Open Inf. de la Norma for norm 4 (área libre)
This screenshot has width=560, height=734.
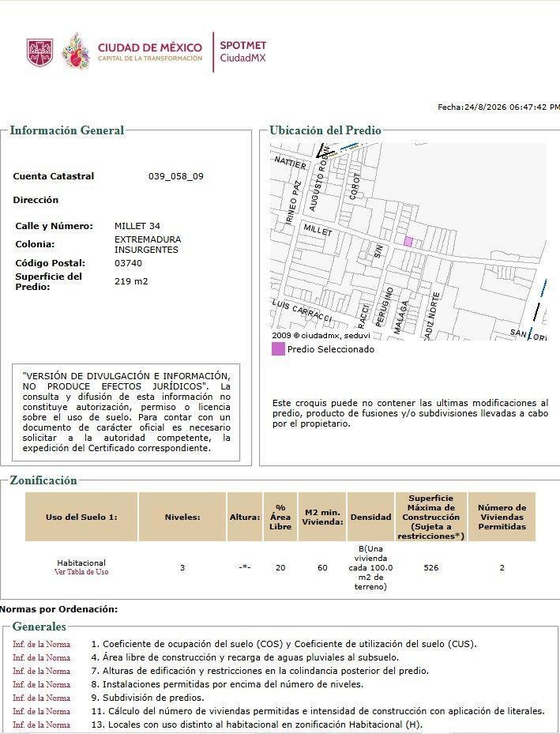(42, 657)
